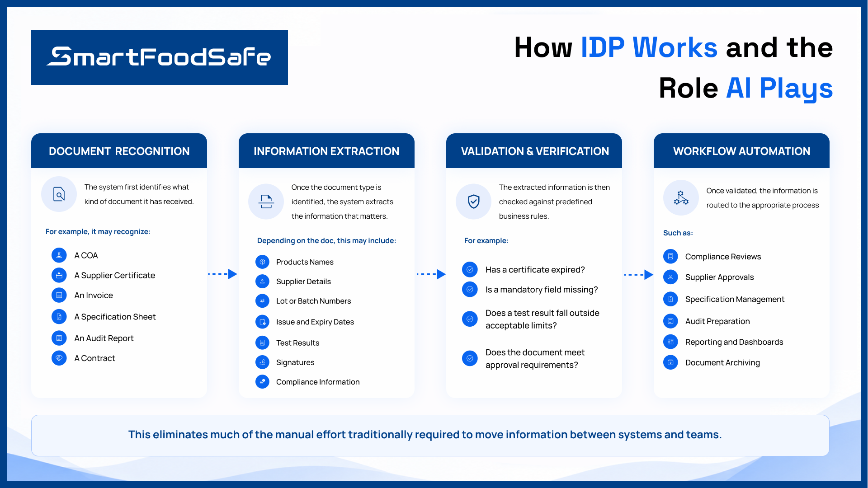Click the VALIDATION & VERIFICATION card header

point(534,151)
